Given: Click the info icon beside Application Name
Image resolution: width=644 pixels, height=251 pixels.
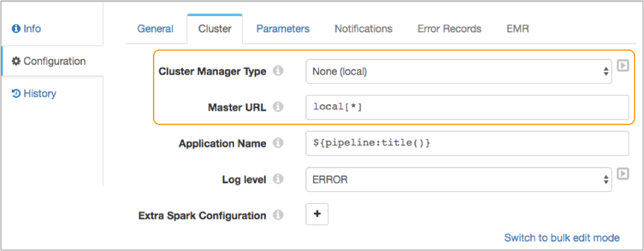Looking at the screenshot, I should tap(278, 143).
